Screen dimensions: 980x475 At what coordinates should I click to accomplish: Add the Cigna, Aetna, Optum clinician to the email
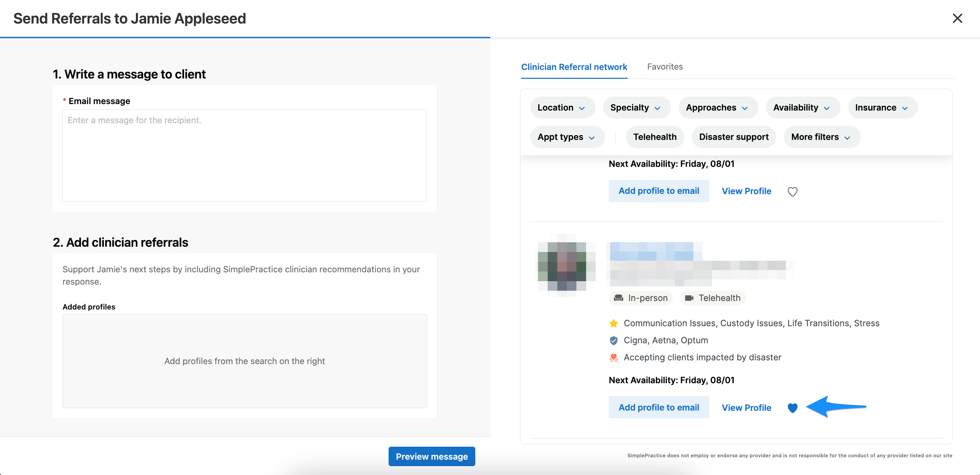(659, 407)
